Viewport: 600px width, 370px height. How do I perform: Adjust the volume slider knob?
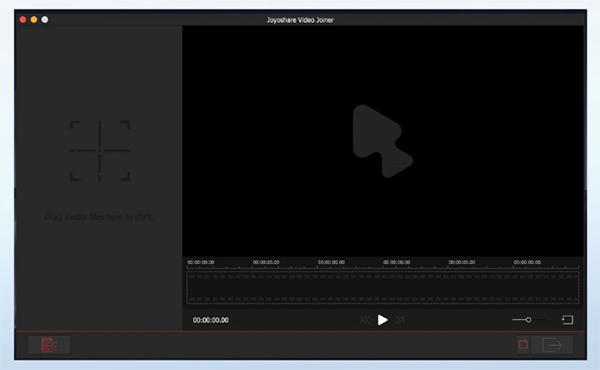tap(528, 319)
